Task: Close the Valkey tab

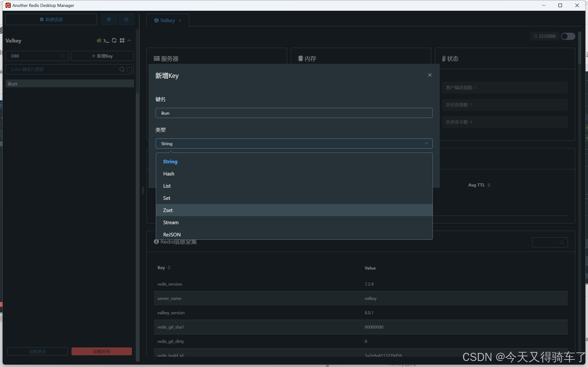Action: (x=180, y=21)
